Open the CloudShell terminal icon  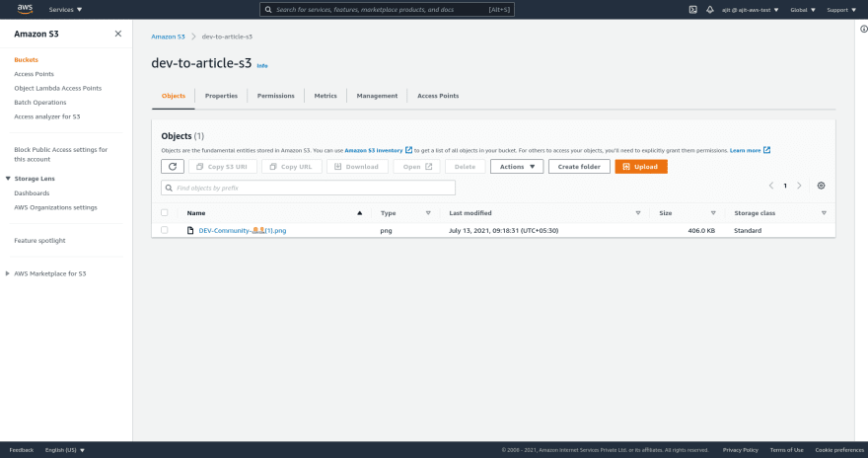point(692,10)
